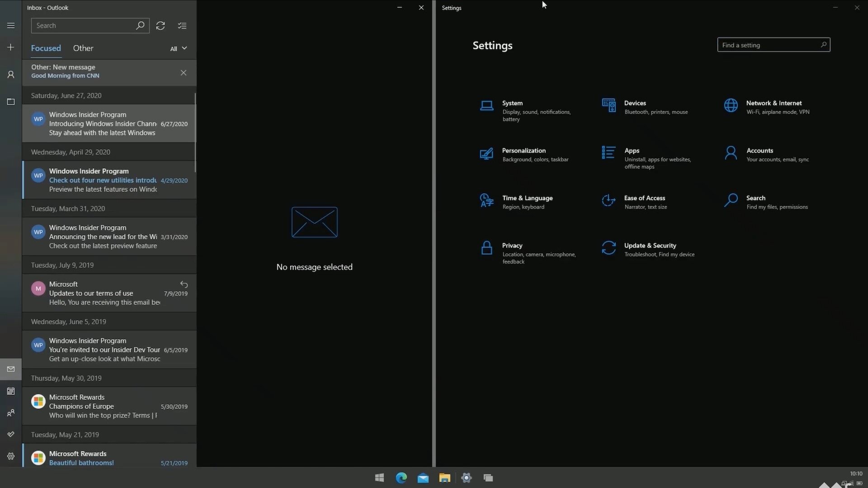The width and height of the screenshot is (868, 488).
Task: Minimize the Outlook window
Action: (x=400, y=8)
